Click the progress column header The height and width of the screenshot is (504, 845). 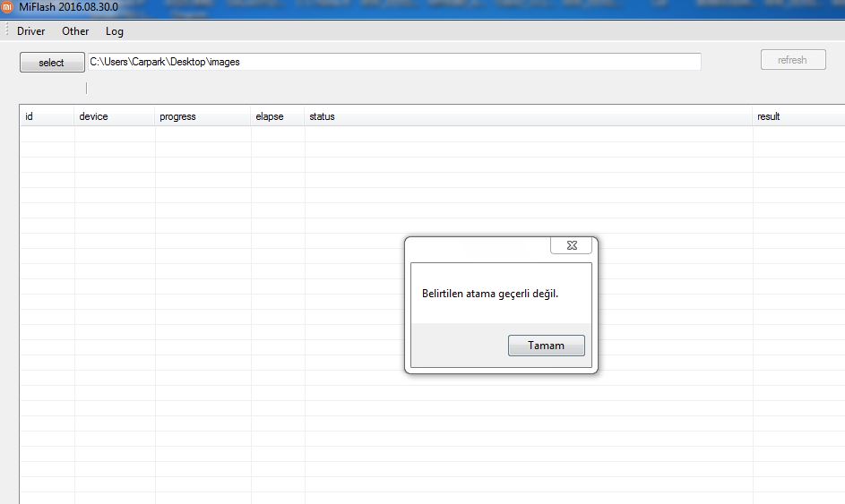pyautogui.click(x=203, y=116)
